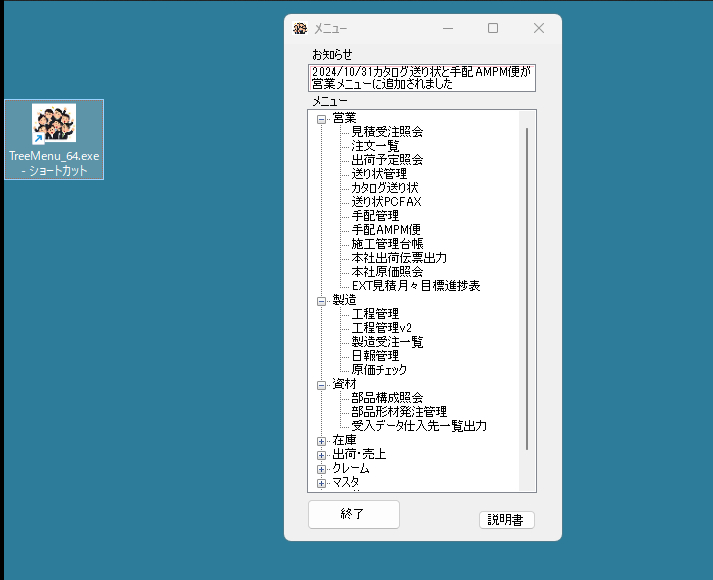The width and height of the screenshot is (713, 580).
Task: Click the menu tree vertical scrollbar
Action: [527, 300]
